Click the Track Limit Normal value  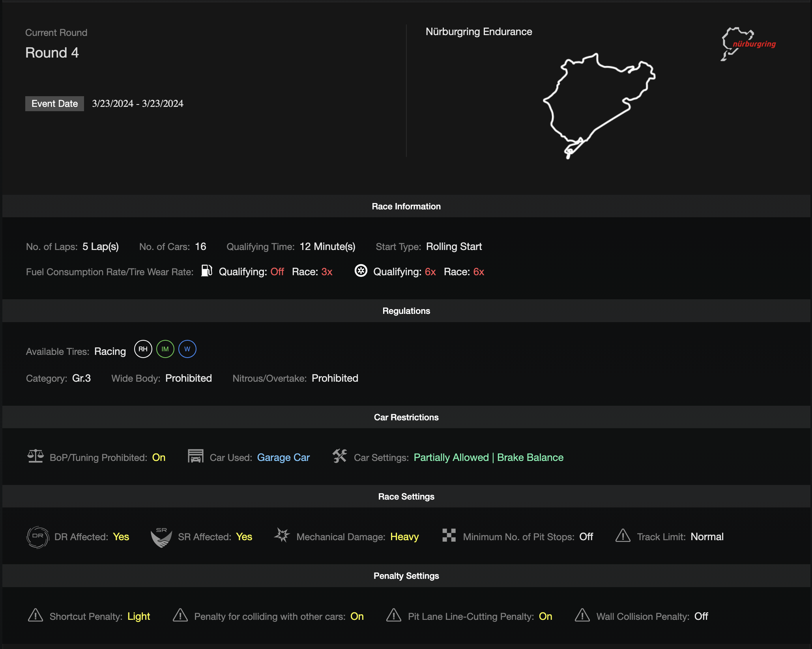point(707,537)
